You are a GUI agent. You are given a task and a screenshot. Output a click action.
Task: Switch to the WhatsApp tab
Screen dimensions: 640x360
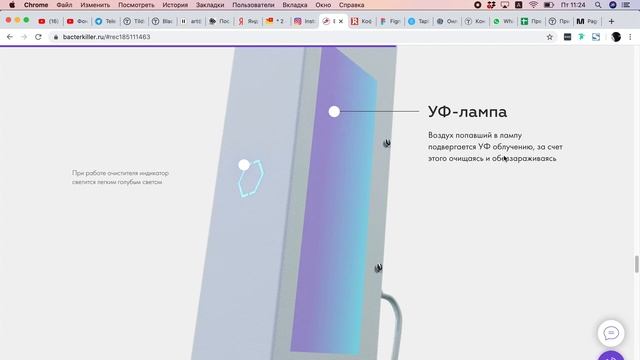click(503, 21)
